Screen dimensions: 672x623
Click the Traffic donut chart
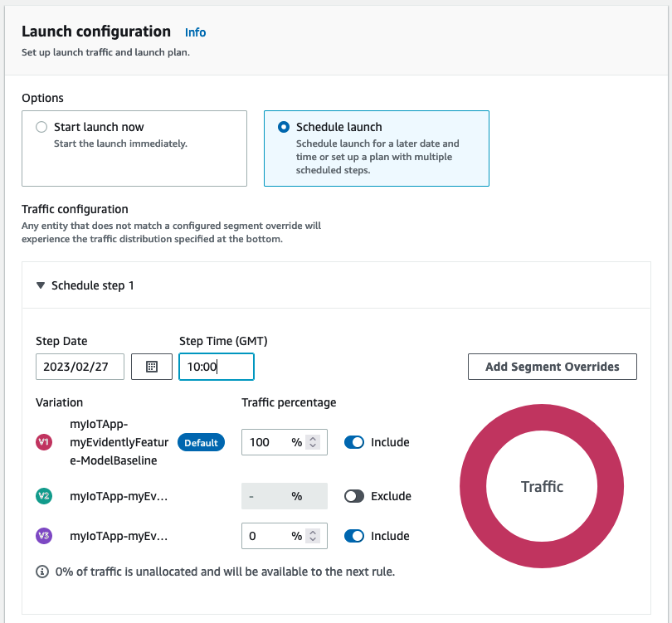(541, 487)
